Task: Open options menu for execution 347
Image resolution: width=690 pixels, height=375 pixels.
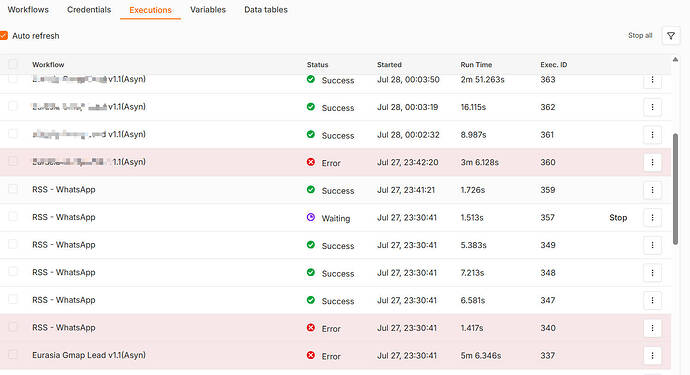Action: [x=652, y=300]
